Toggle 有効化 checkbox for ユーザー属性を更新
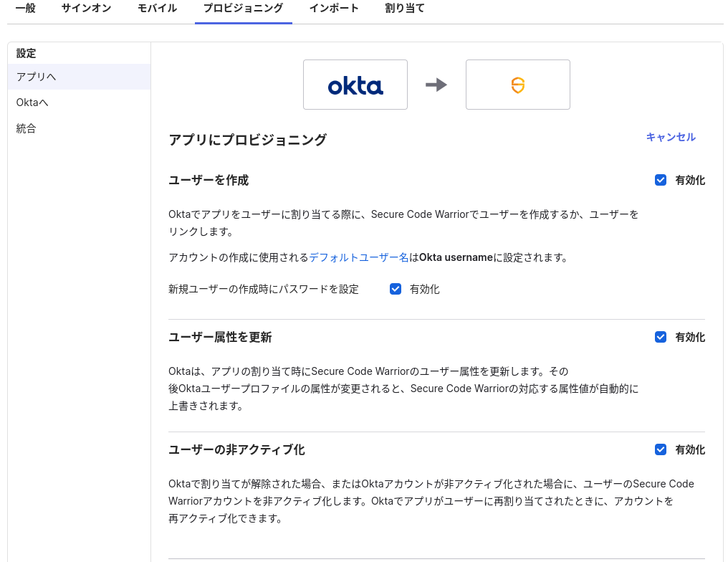 pyautogui.click(x=660, y=337)
